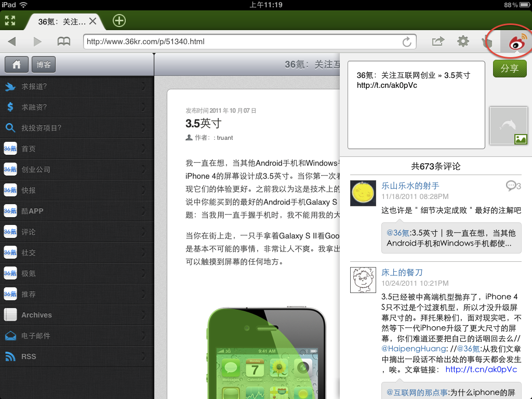Viewport: 532px width, 399px height.
Task: Click the http://t.cn/ak0pVc link in comment
Action: tap(481, 369)
